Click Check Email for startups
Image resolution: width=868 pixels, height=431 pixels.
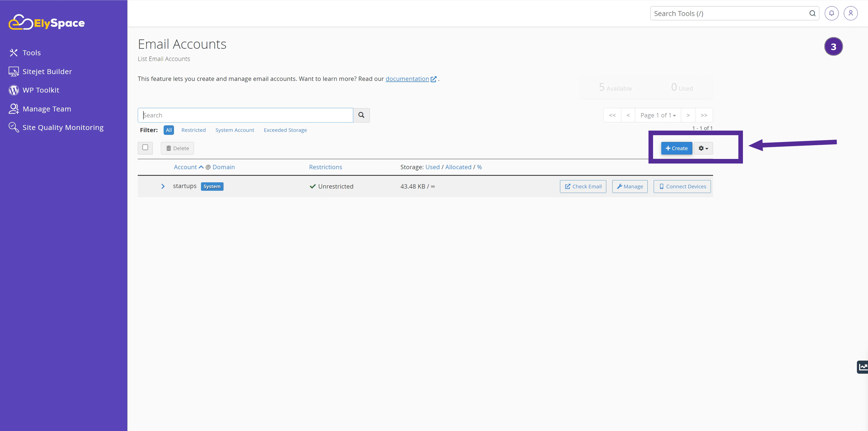[583, 186]
